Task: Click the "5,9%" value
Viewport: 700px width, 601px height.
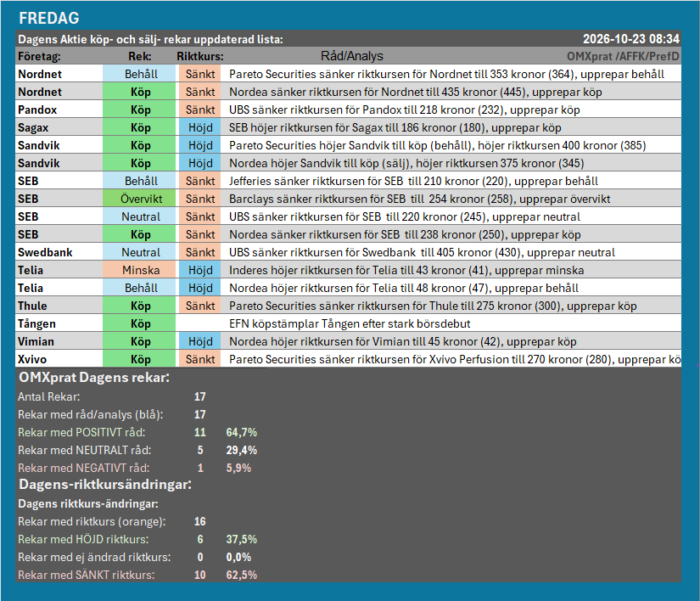Action: pos(238,469)
